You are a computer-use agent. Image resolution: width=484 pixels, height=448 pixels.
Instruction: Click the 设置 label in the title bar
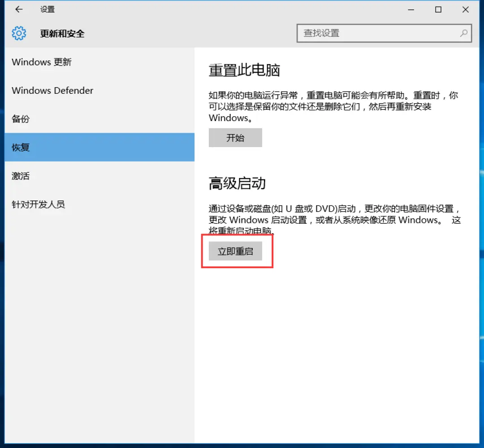click(47, 9)
